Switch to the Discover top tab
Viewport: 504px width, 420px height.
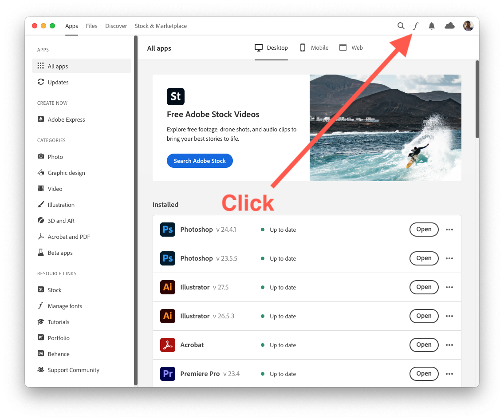click(116, 26)
